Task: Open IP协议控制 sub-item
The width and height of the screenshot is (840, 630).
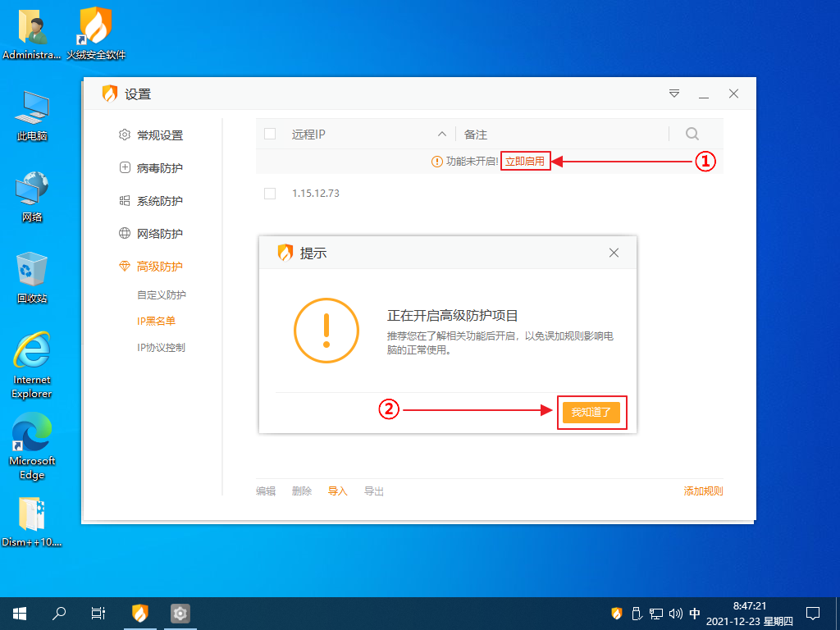Action: click(161, 347)
